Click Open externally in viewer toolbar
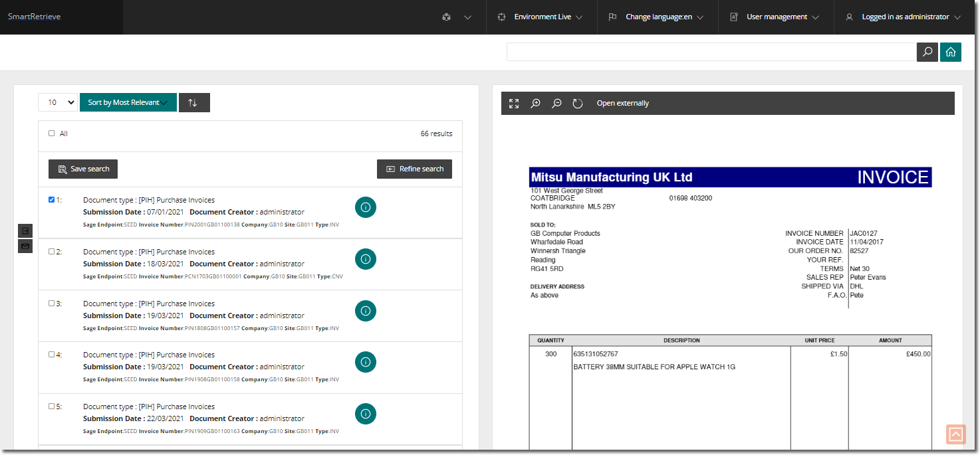 (x=623, y=104)
